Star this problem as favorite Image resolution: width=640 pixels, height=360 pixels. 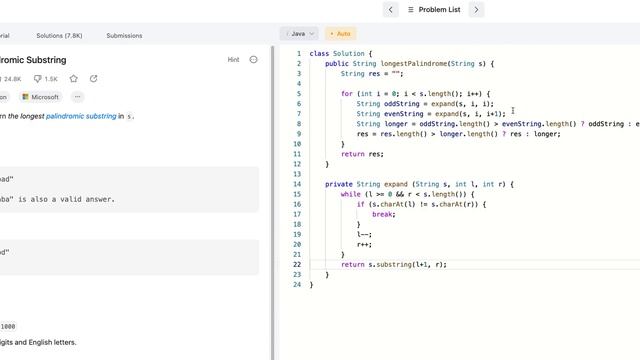(x=73, y=79)
